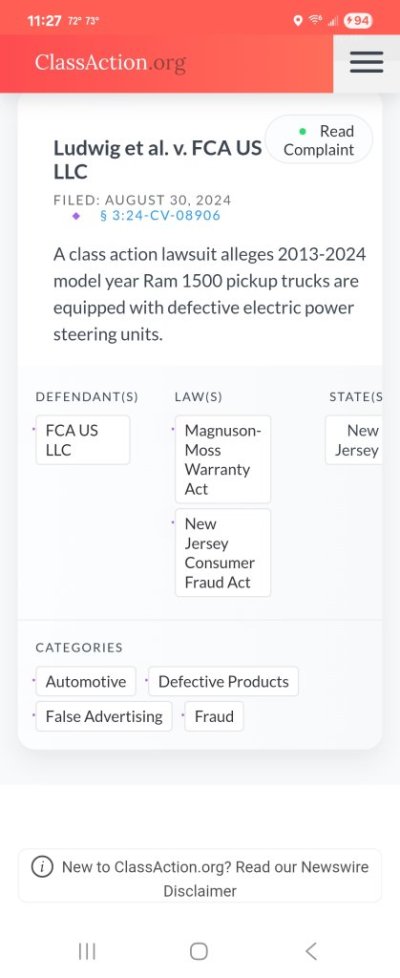Tap the Android recent apps icon

(x=87, y=951)
